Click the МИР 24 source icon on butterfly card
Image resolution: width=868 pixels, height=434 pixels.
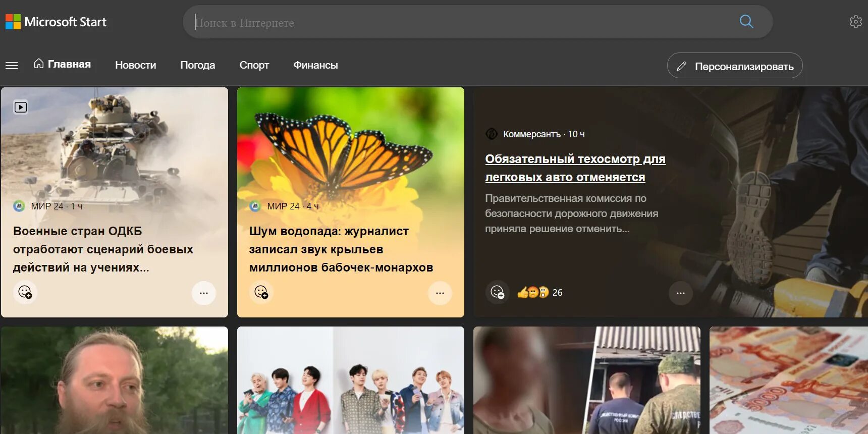255,206
